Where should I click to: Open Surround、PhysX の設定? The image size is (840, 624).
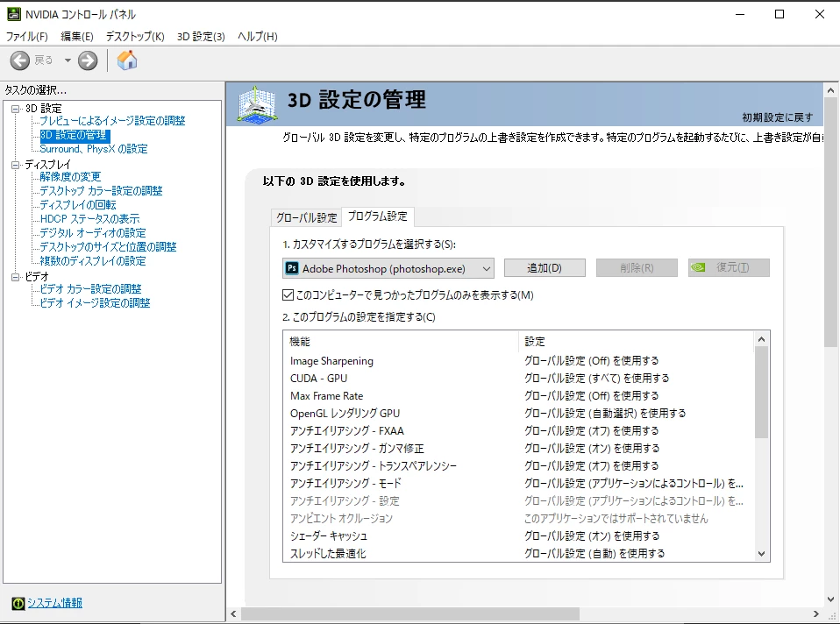[94, 149]
